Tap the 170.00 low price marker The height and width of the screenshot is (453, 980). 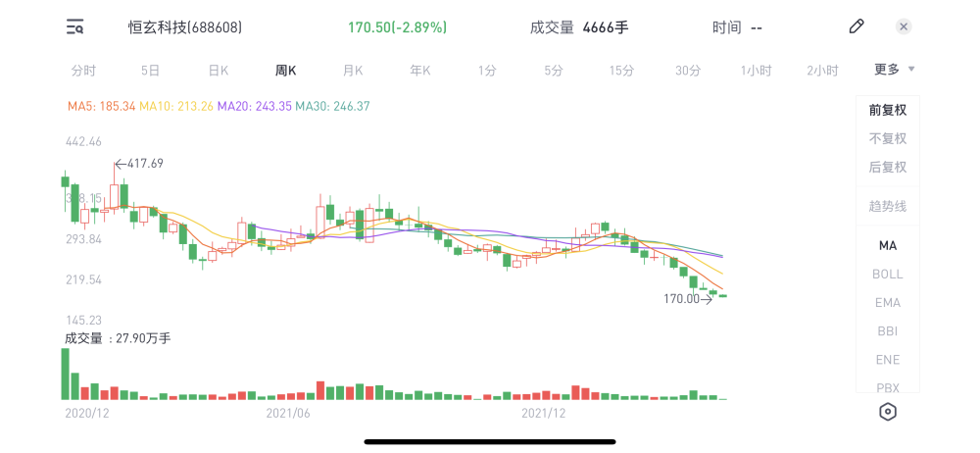click(x=688, y=299)
